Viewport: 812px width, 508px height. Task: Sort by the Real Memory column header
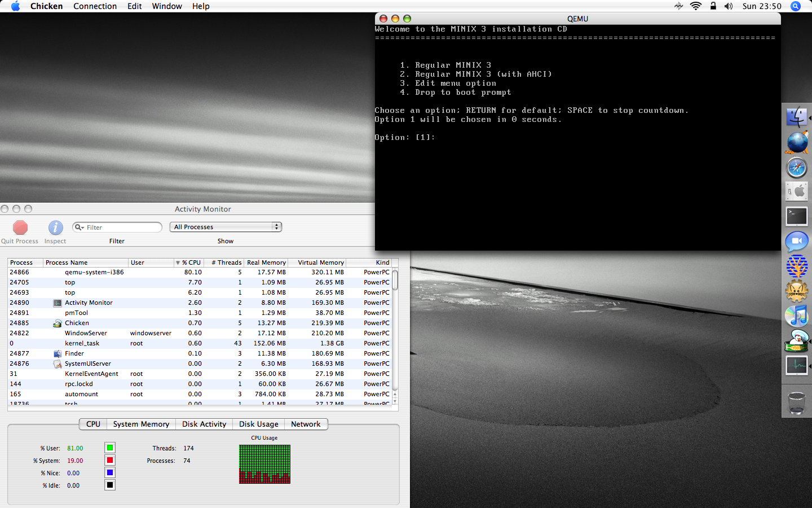pos(266,262)
